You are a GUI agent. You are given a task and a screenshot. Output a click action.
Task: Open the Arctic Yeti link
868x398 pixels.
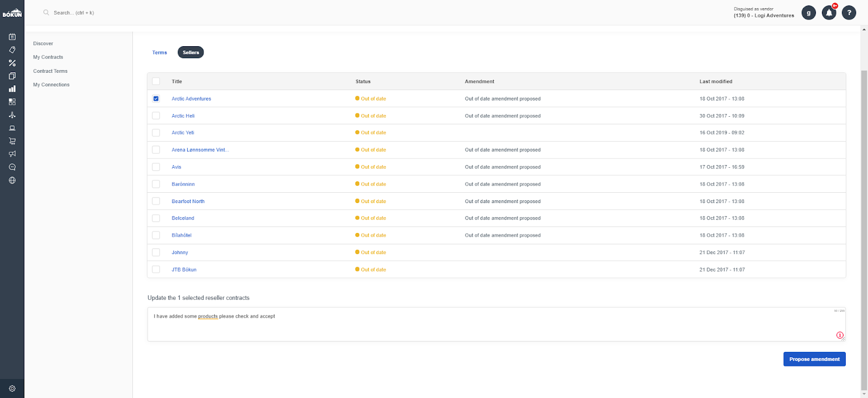click(183, 133)
